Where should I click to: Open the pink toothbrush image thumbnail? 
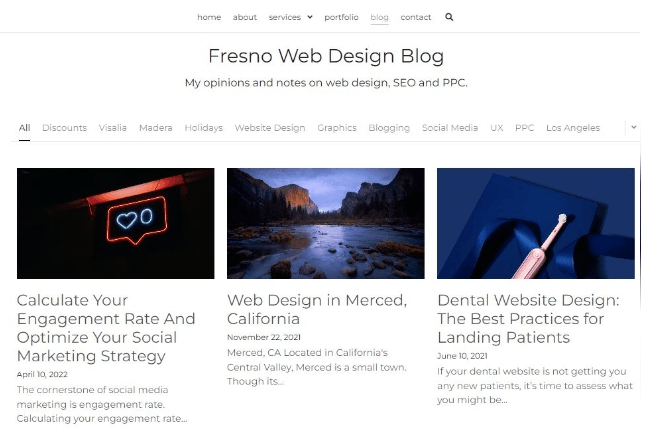536,223
